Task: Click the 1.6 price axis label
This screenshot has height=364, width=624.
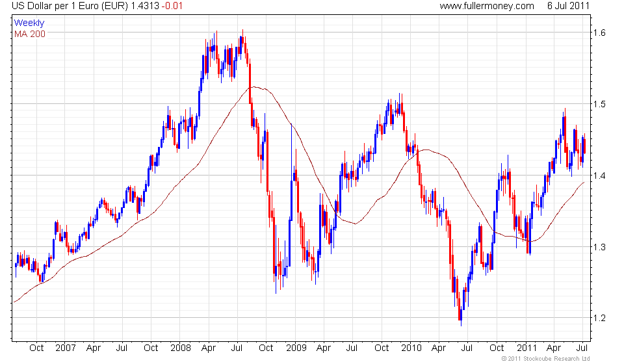Action: click(x=599, y=32)
